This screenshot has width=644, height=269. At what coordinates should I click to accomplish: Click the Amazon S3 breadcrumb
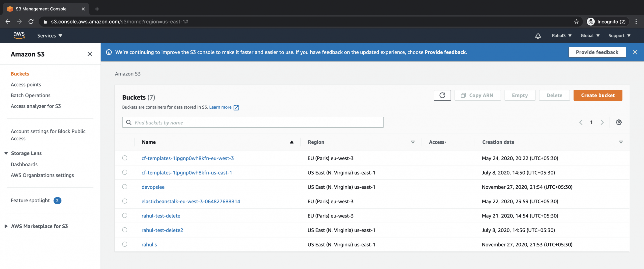coord(128,74)
